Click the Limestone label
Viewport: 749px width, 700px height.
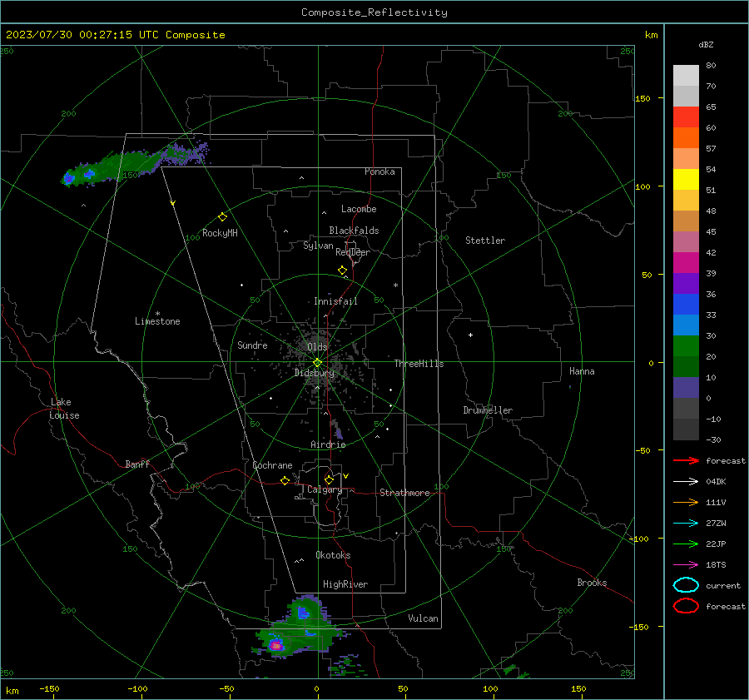tap(157, 321)
